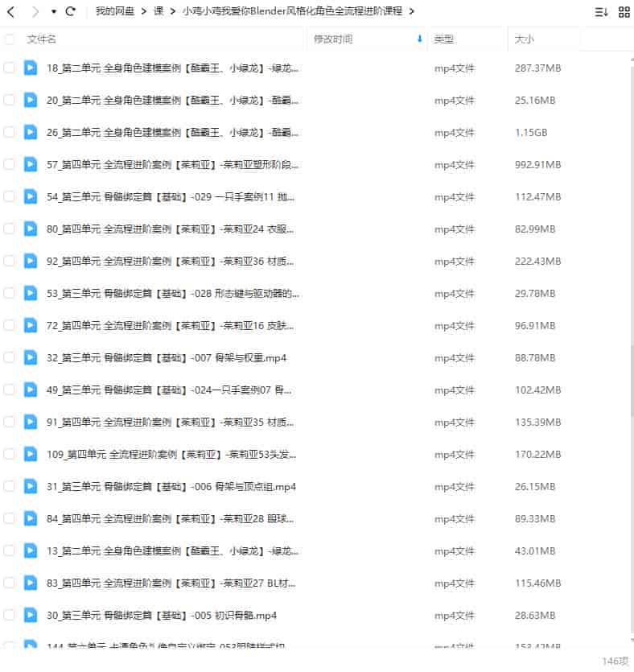Open the sort order options icon

[x=601, y=12]
